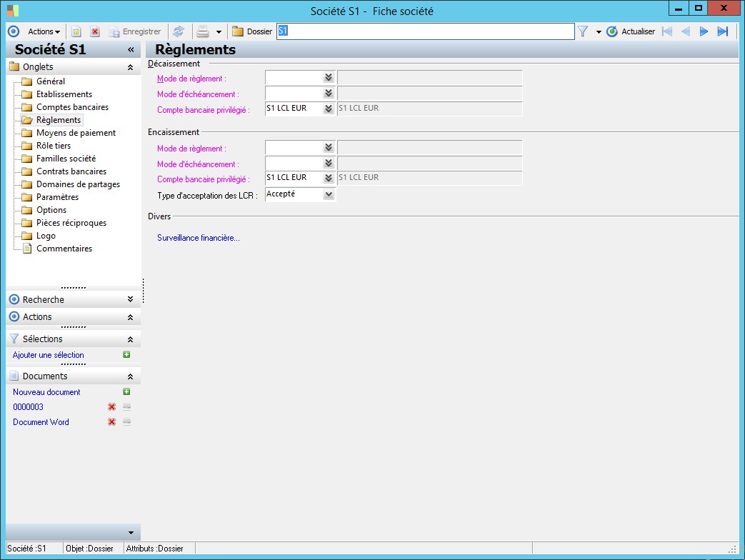
Task: Open the Moyens de paiement tab
Action: coord(76,133)
